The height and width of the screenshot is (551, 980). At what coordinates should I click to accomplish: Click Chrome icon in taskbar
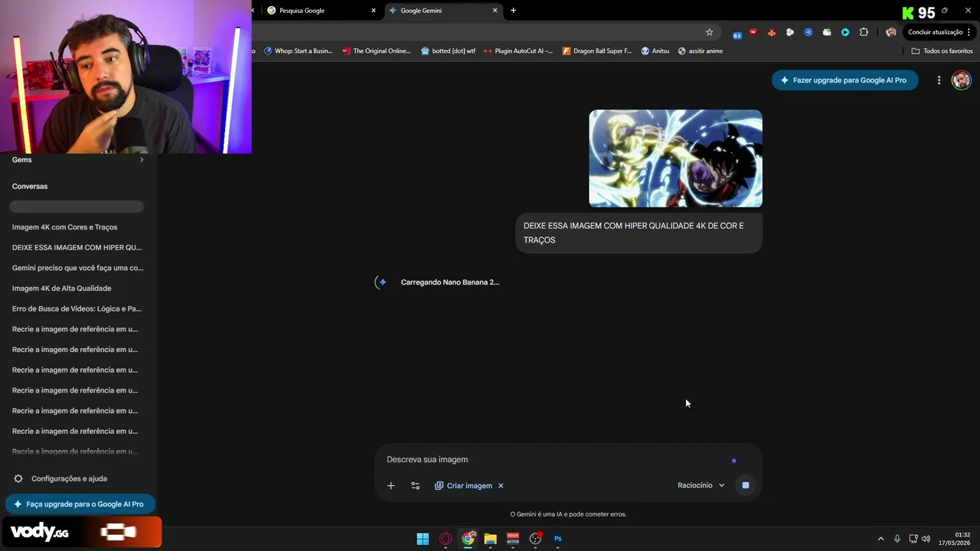468,539
